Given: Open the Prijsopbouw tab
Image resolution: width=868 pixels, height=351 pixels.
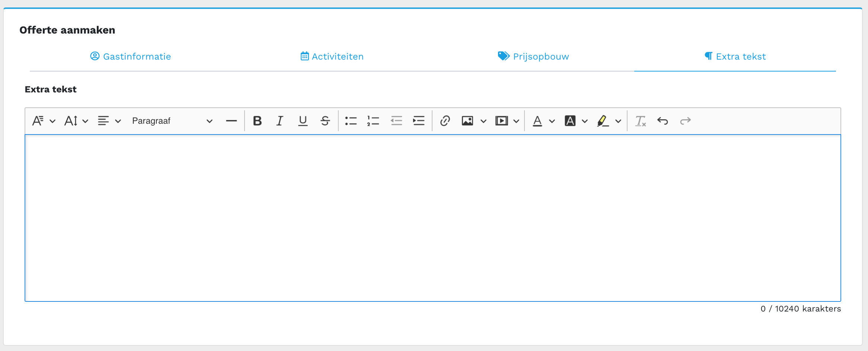Looking at the screenshot, I should pyautogui.click(x=533, y=57).
